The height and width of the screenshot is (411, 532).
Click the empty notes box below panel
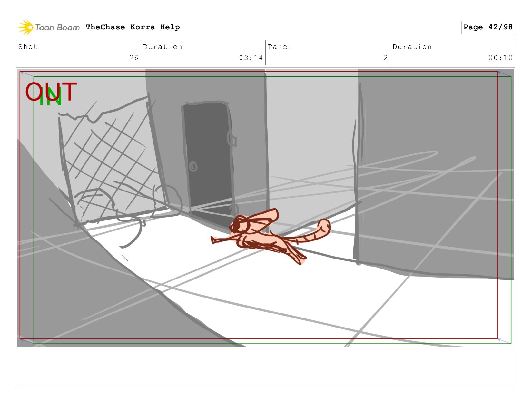click(x=265, y=368)
